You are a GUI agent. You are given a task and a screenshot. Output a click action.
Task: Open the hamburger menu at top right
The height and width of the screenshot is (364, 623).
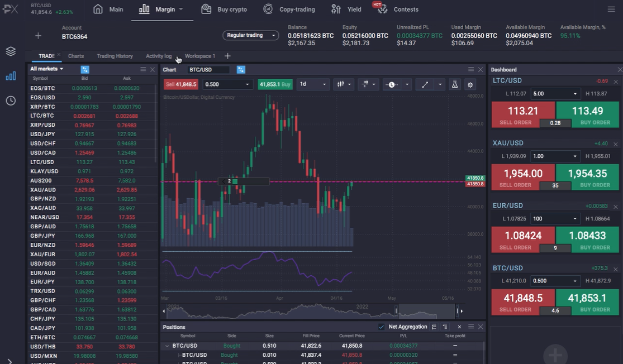click(x=611, y=9)
